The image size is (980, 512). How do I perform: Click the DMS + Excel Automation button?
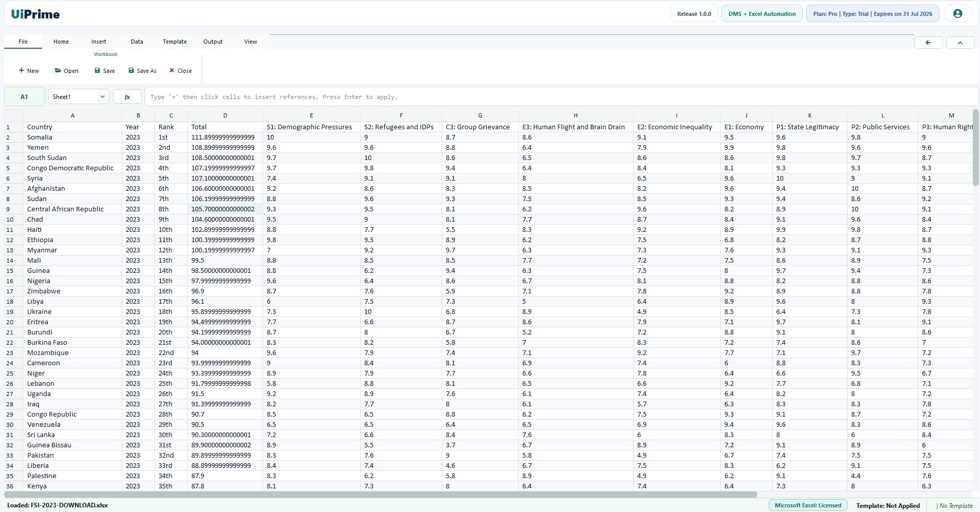click(x=762, y=14)
